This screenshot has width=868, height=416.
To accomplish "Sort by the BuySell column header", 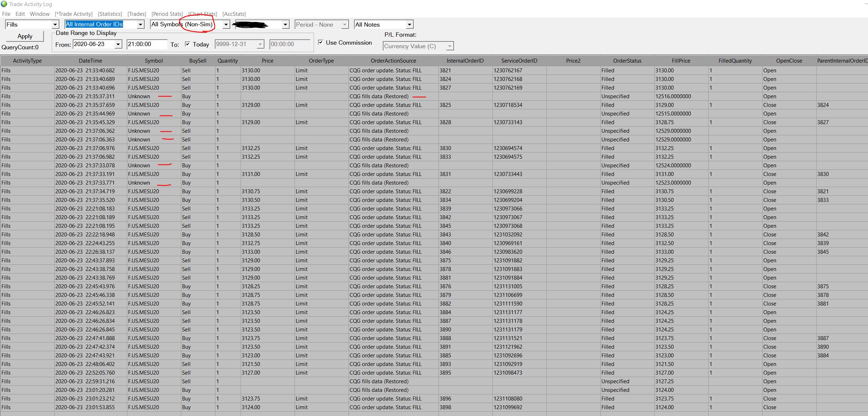I will tap(198, 61).
